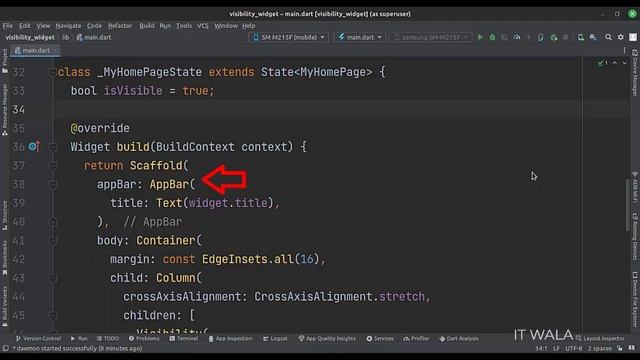Open Device Manager icon in top toolbar
This screenshot has height=360, width=640.
tap(580, 37)
